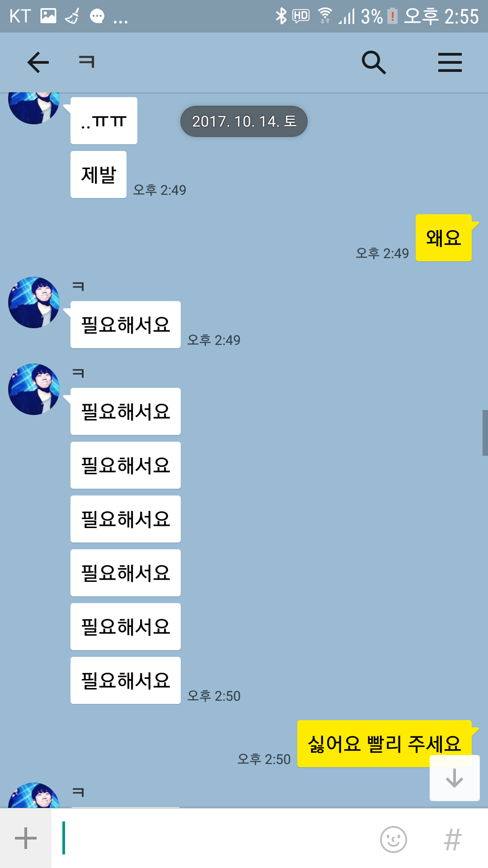Tap the profile avatar above the 오후 2:50 messages
This screenshot has width=488, height=868.
[34, 389]
